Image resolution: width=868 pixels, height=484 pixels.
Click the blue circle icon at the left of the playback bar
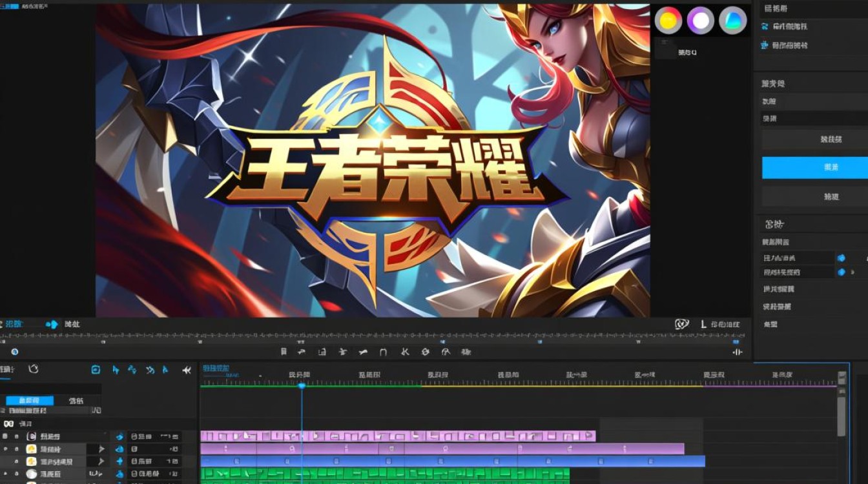coord(14,352)
